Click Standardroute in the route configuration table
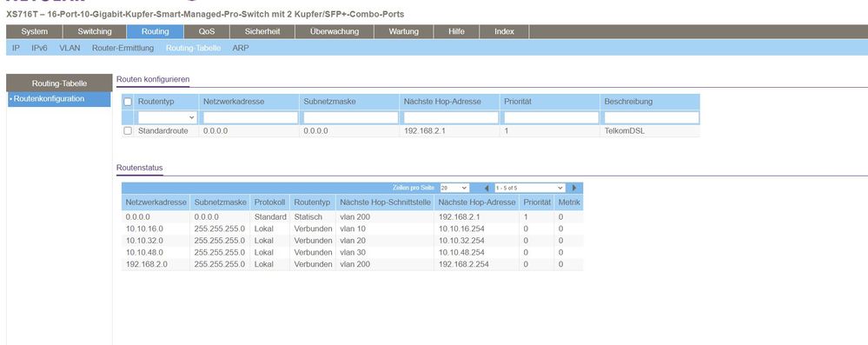 163,131
